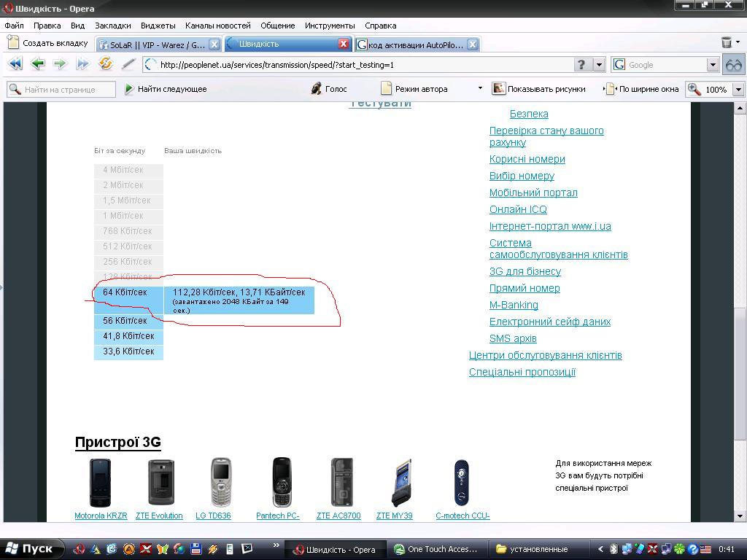This screenshot has height=560, width=747.
Task: Toggle По ширине окна fit width
Action: coord(641,89)
